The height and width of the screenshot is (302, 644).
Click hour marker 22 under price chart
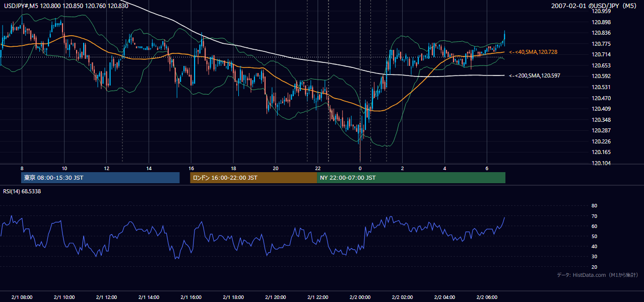tap(318, 168)
